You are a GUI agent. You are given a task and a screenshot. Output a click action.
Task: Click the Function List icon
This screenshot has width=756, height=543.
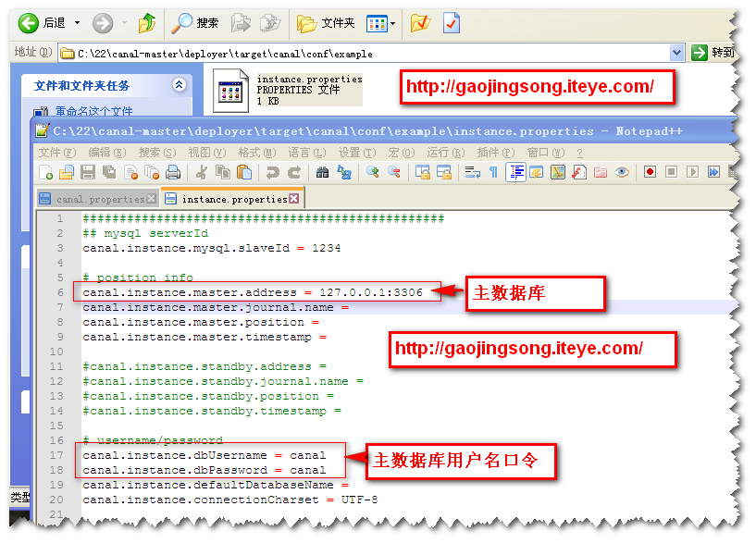[579, 172]
